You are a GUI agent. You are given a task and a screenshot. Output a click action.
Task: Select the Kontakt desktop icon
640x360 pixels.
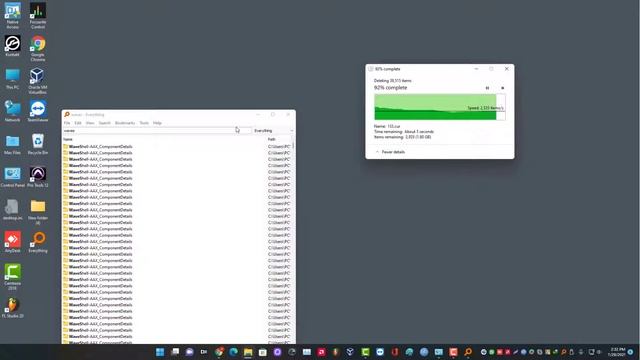(x=12, y=46)
